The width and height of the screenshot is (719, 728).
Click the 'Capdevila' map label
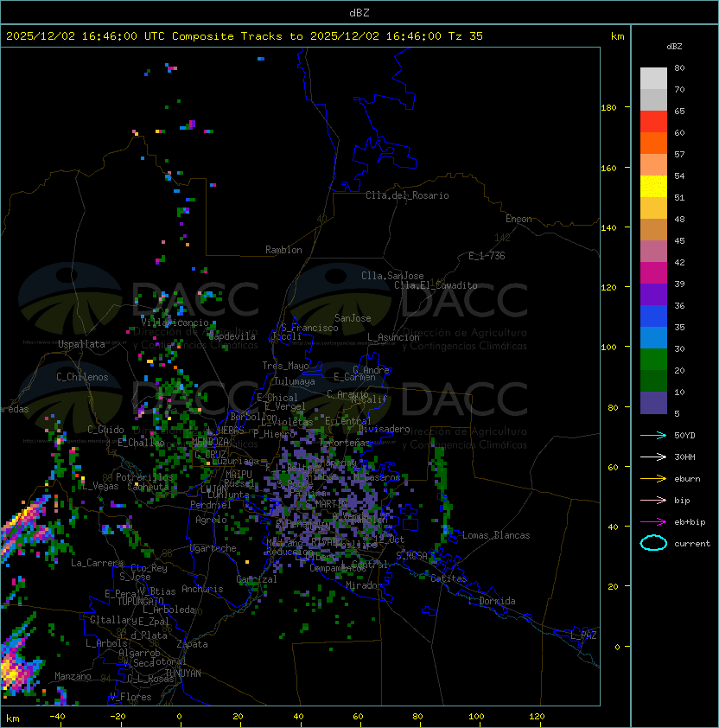[232, 336]
